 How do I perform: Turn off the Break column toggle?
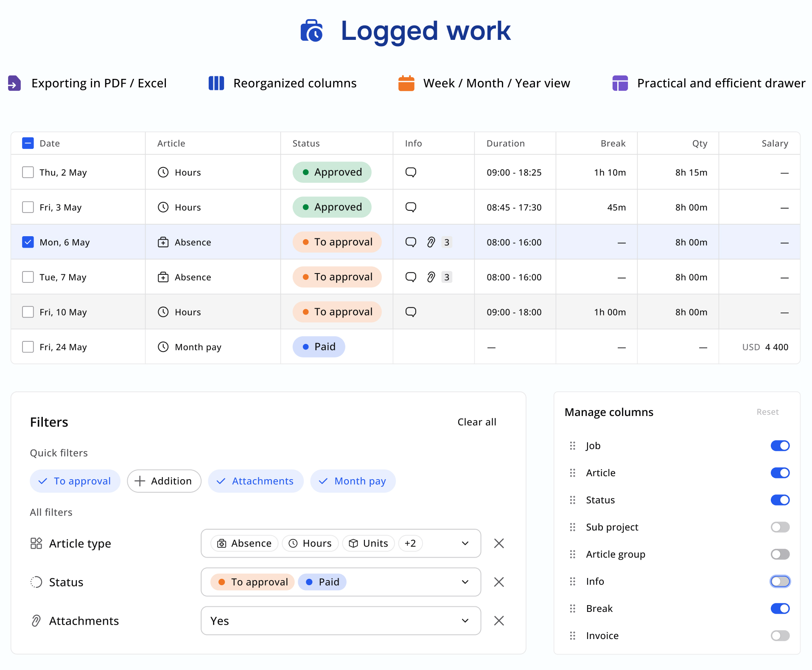[x=780, y=609]
